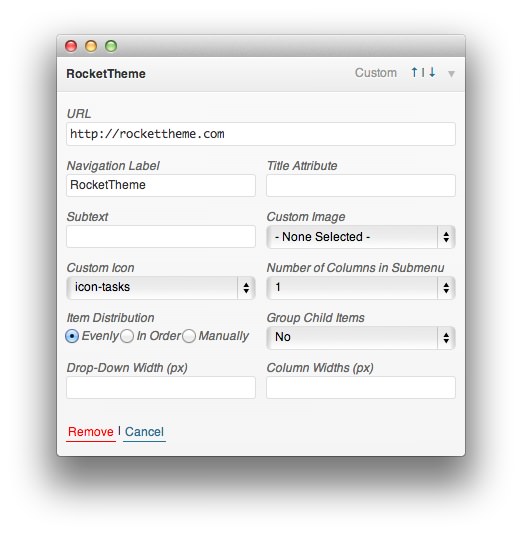Click the Cancel link

[x=144, y=432]
